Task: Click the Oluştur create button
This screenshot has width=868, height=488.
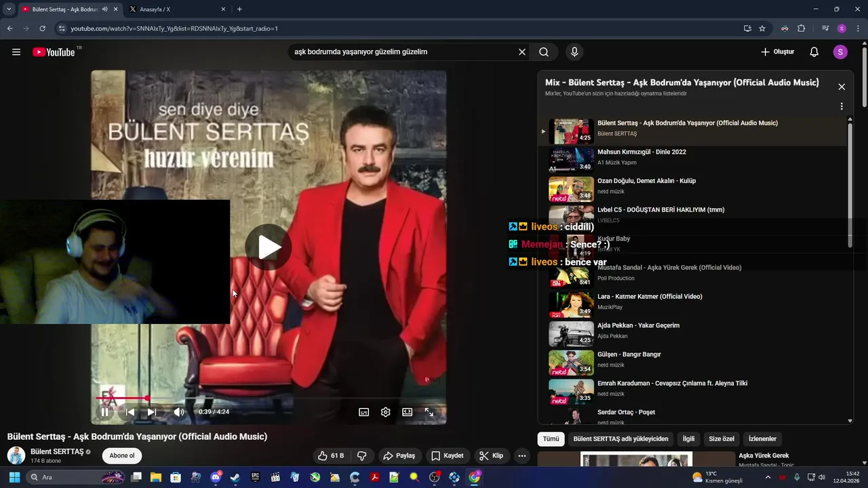Action: [777, 52]
